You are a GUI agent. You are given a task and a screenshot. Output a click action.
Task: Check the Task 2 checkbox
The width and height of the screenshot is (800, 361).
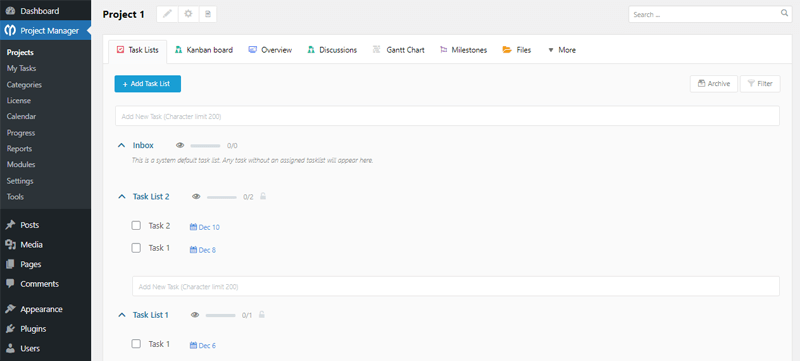pos(136,225)
